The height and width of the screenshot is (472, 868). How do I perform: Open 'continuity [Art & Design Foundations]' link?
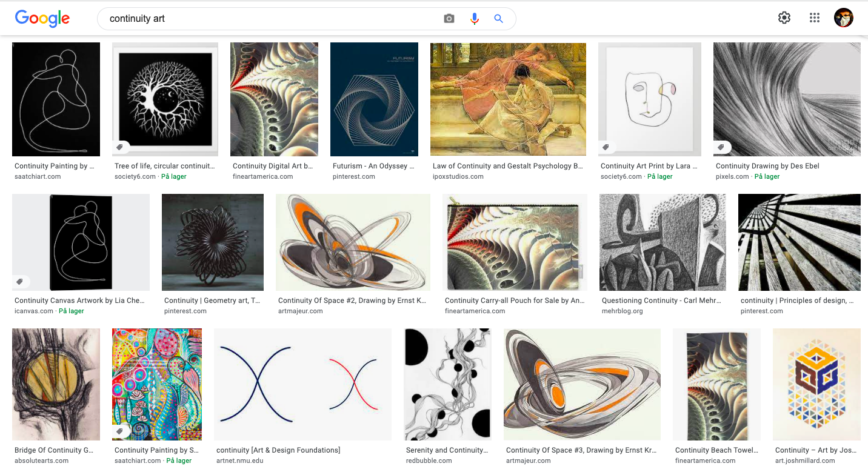[278, 450]
